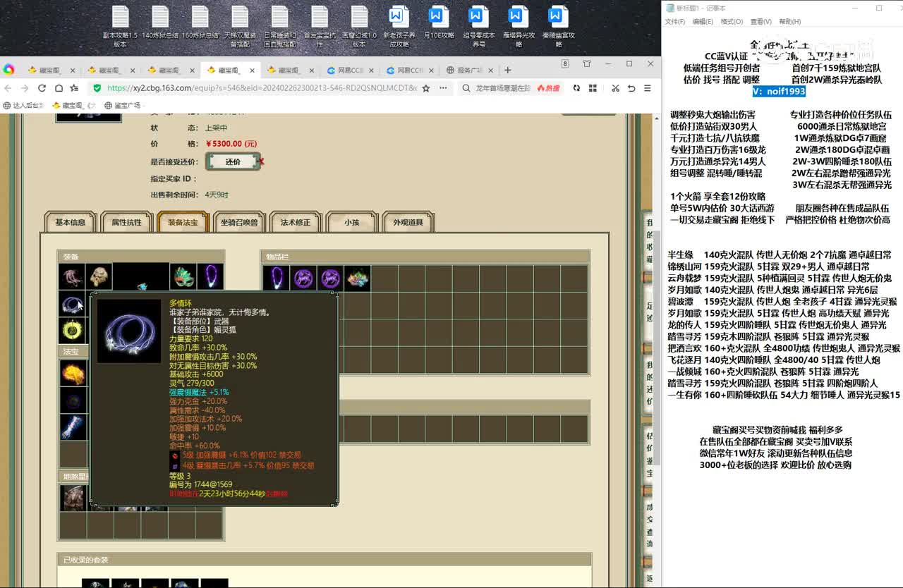903x588 pixels.
Task: Click the browser home icon
Action: point(58,88)
